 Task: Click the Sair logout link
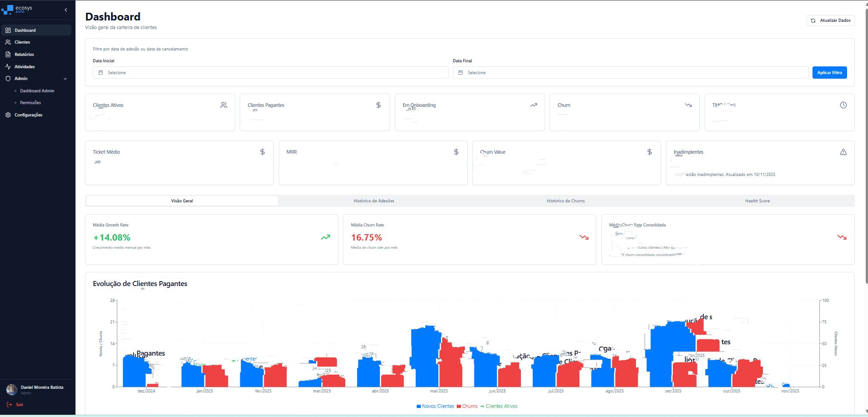pos(15,404)
